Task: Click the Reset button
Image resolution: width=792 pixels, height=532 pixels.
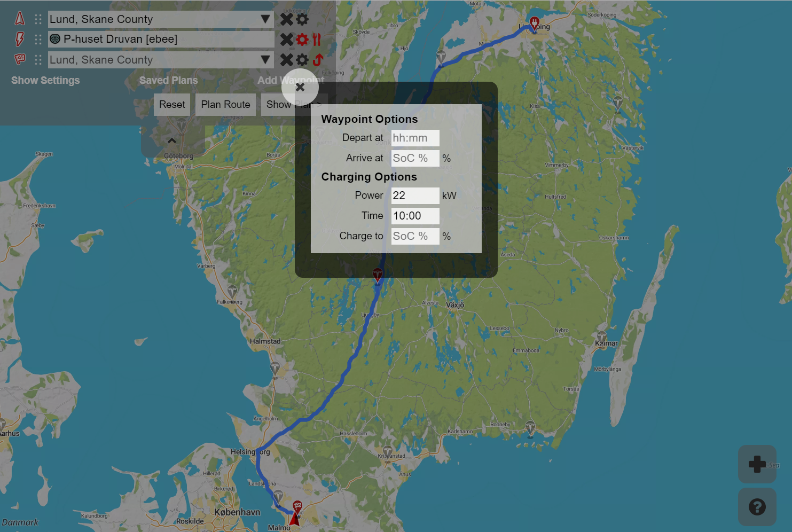Action: (x=172, y=105)
